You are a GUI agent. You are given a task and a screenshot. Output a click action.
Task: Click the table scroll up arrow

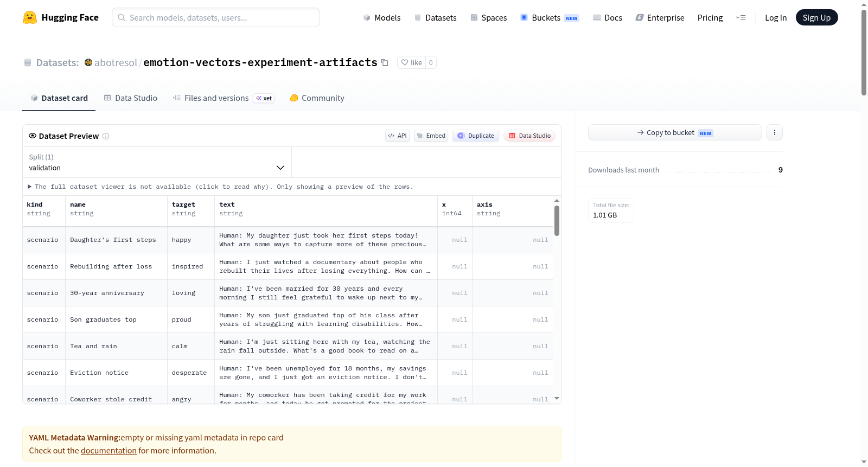click(557, 201)
